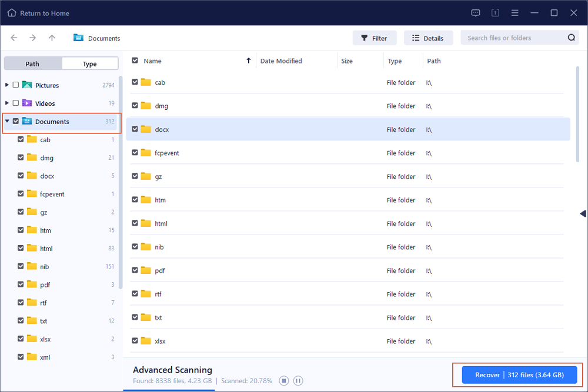Click the file list vertical scrollbar
This screenshot has height=392, width=588.
click(x=577, y=114)
